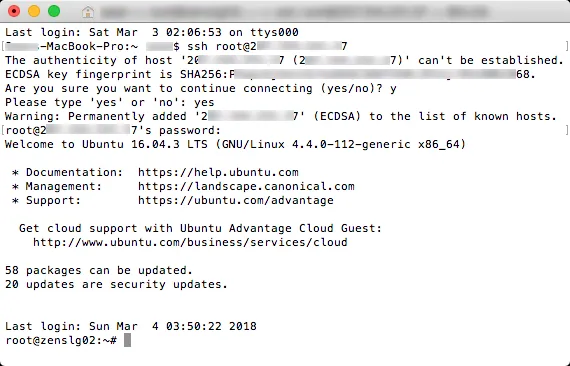Minimize the terminal using the yellow button

pyautogui.click(x=34, y=11)
